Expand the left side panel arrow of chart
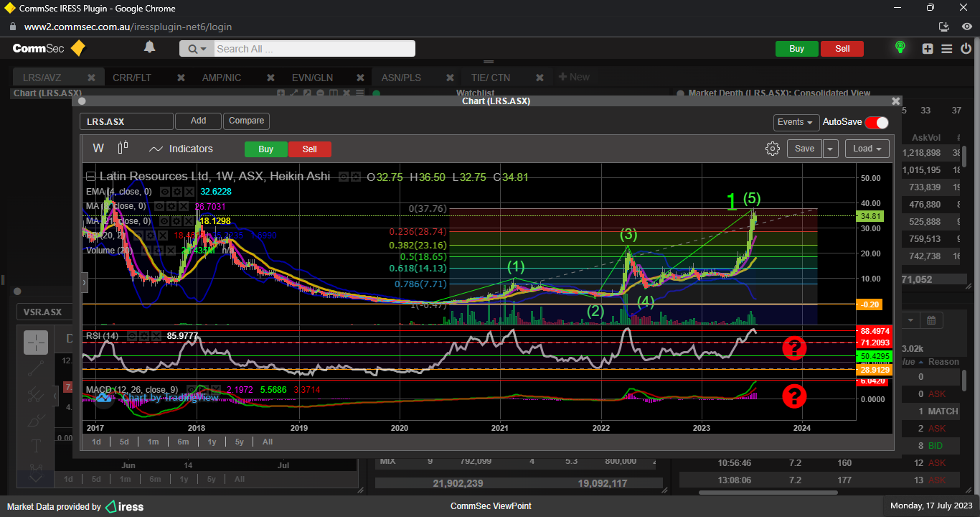The height and width of the screenshot is (517, 980). point(85,283)
